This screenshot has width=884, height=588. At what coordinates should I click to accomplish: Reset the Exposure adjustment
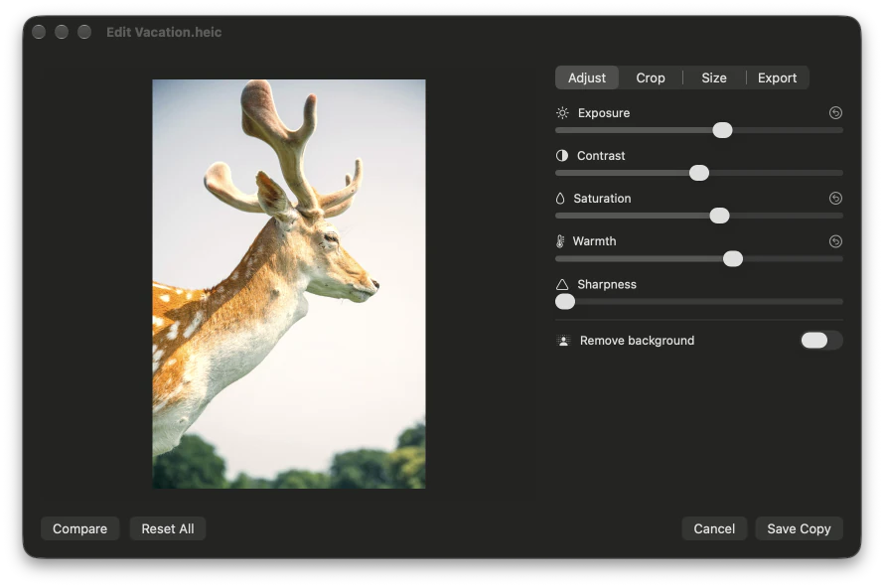pyautogui.click(x=835, y=113)
